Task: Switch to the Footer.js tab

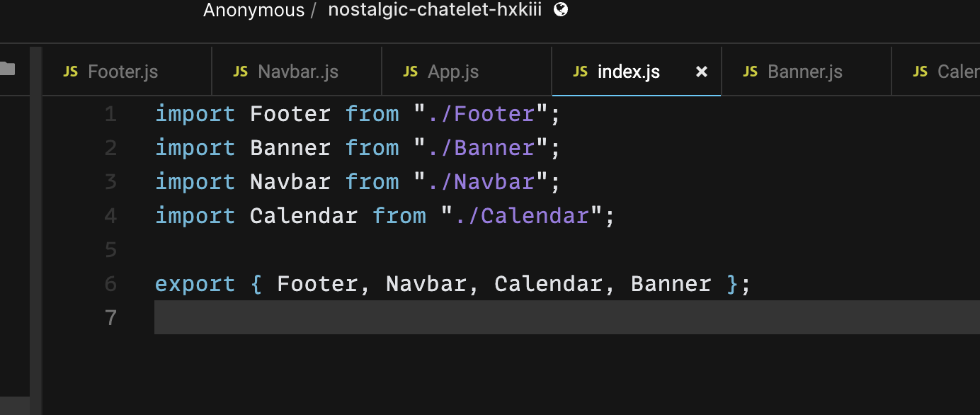Action: [122, 71]
